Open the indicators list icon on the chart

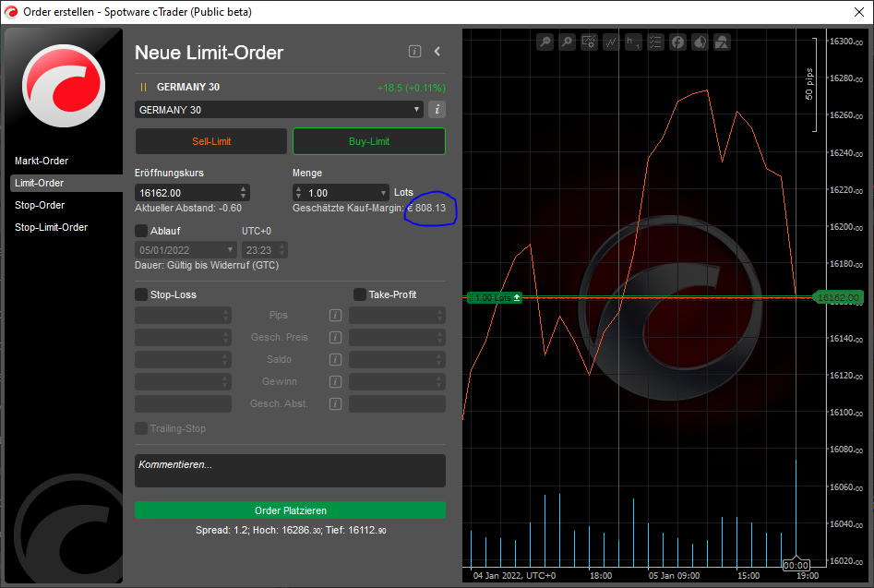(655, 42)
